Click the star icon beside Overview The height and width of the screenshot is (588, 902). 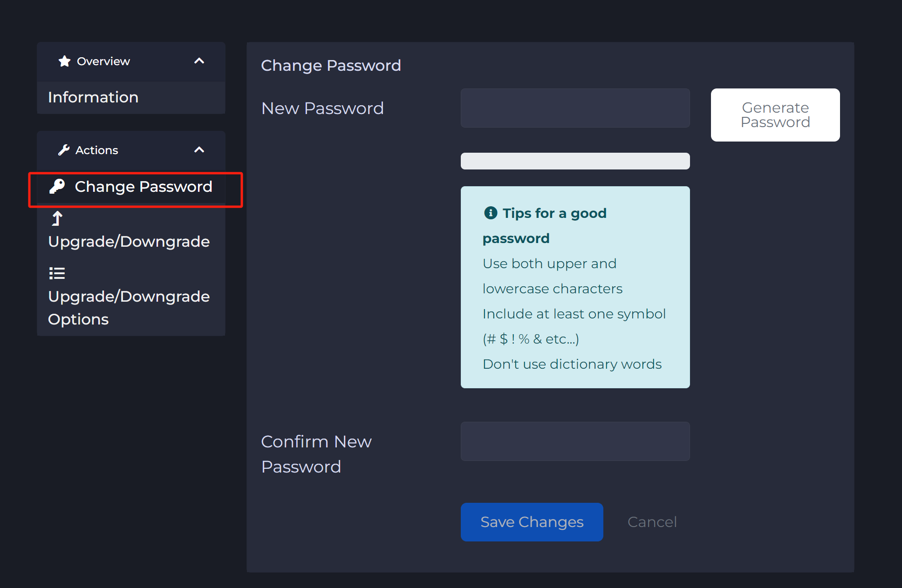[64, 61]
